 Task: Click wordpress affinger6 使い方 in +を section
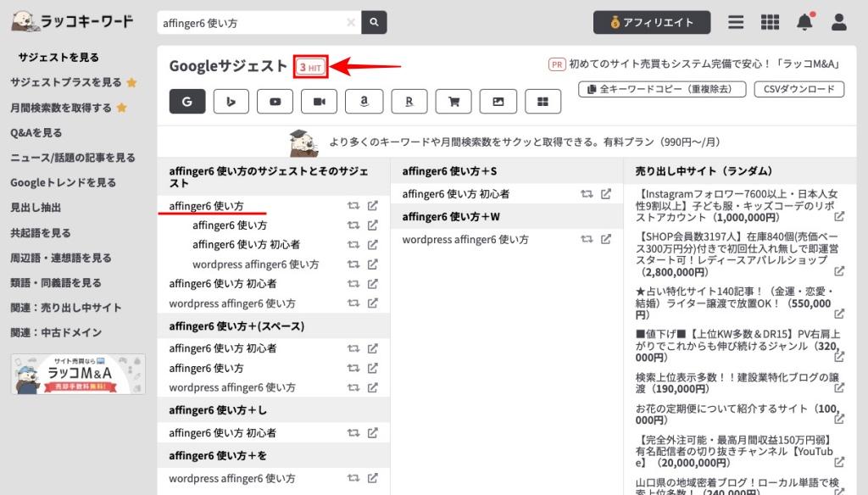(x=232, y=478)
